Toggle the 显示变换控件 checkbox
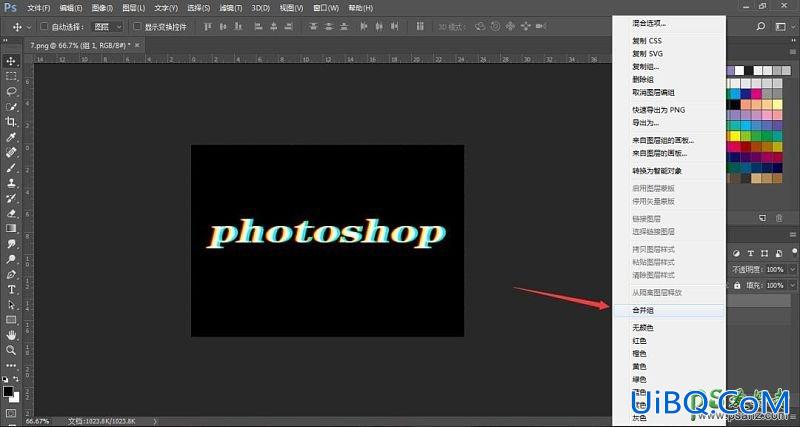The height and width of the screenshot is (427, 800). [x=137, y=27]
